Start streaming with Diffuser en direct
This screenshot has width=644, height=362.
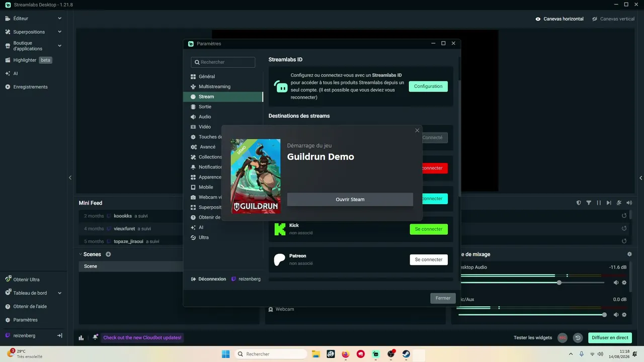[610, 338]
